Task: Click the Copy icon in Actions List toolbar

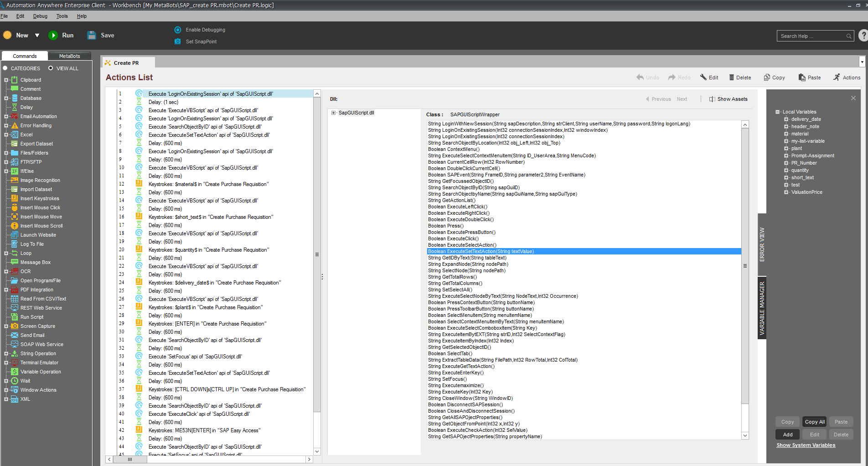Action: tap(767, 78)
